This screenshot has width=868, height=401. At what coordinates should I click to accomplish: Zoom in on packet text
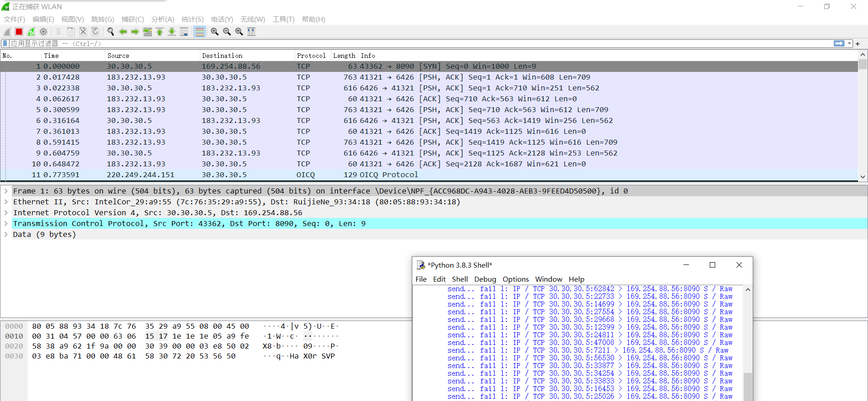click(215, 32)
